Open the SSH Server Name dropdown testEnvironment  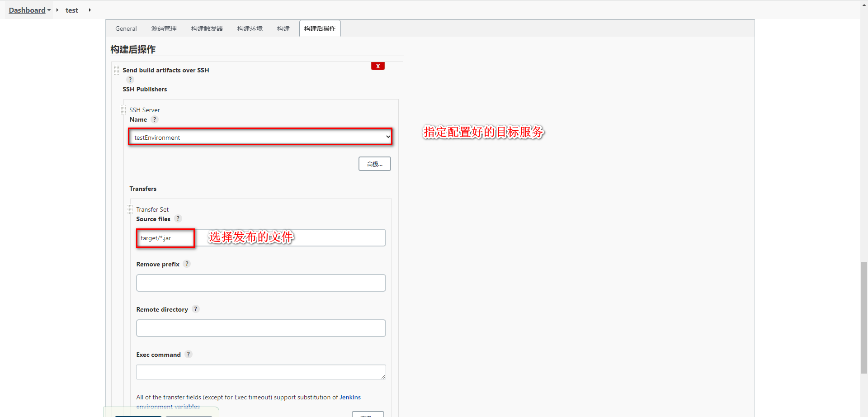pos(260,137)
